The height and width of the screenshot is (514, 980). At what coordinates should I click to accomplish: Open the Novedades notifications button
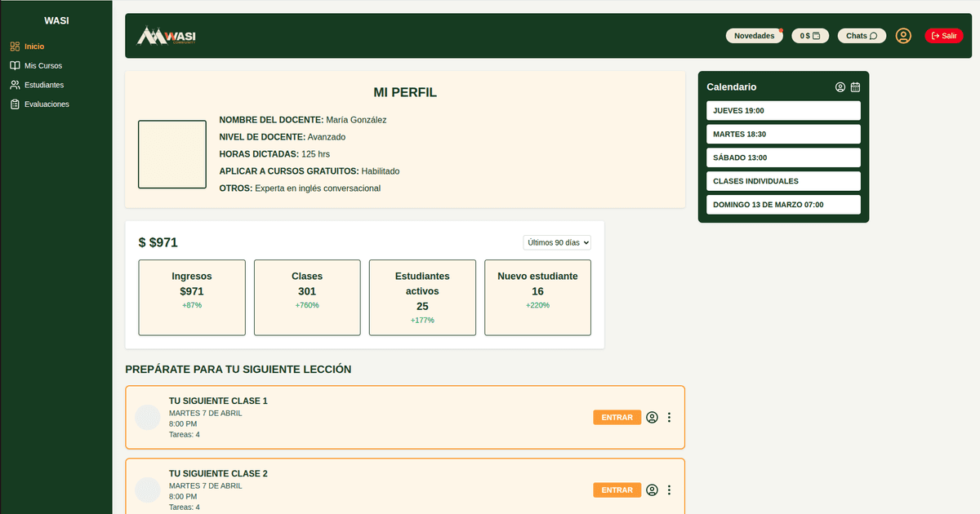pyautogui.click(x=754, y=35)
